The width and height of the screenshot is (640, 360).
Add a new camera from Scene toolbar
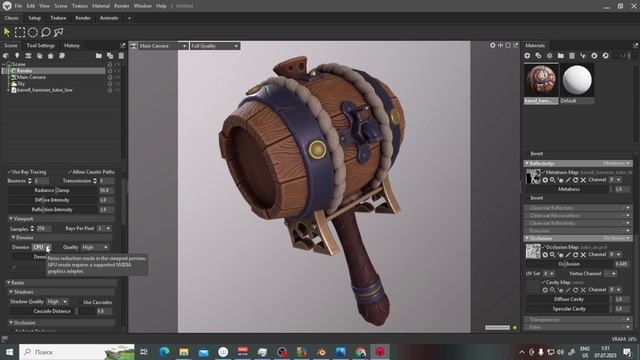point(28,56)
